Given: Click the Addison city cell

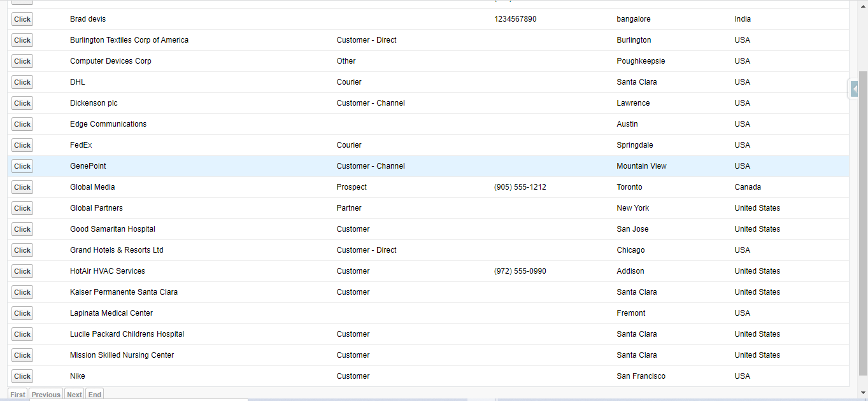Looking at the screenshot, I should coord(630,271).
